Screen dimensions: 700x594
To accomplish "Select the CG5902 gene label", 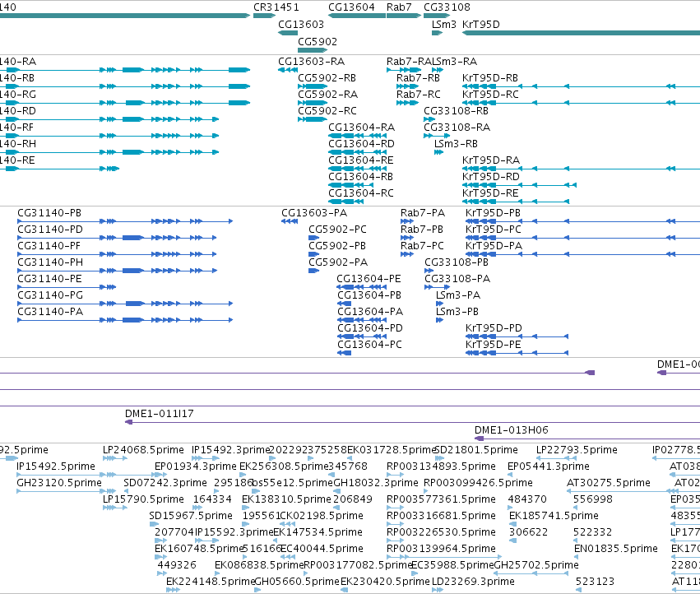I will (x=318, y=42).
